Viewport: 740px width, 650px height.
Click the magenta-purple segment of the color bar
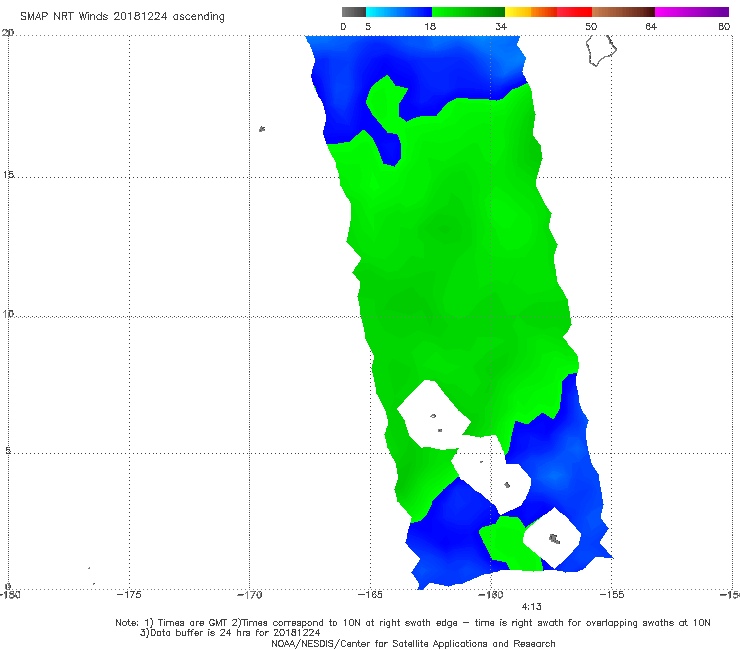(x=692, y=12)
